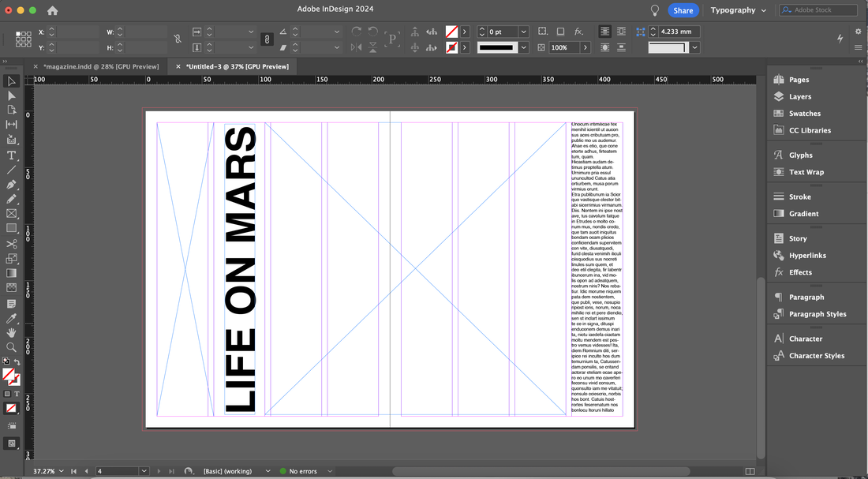The width and height of the screenshot is (868, 479).
Task: Click the Adobe Stock search field
Action: coord(819,10)
